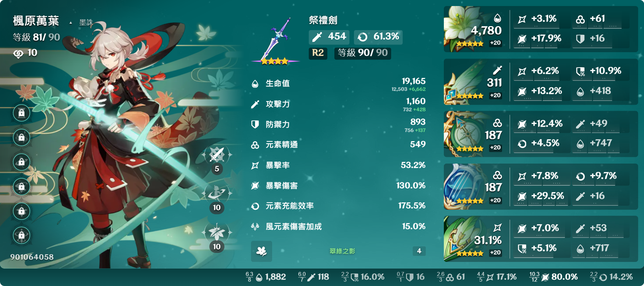Select the elemental burst talent maple icon

(217, 232)
